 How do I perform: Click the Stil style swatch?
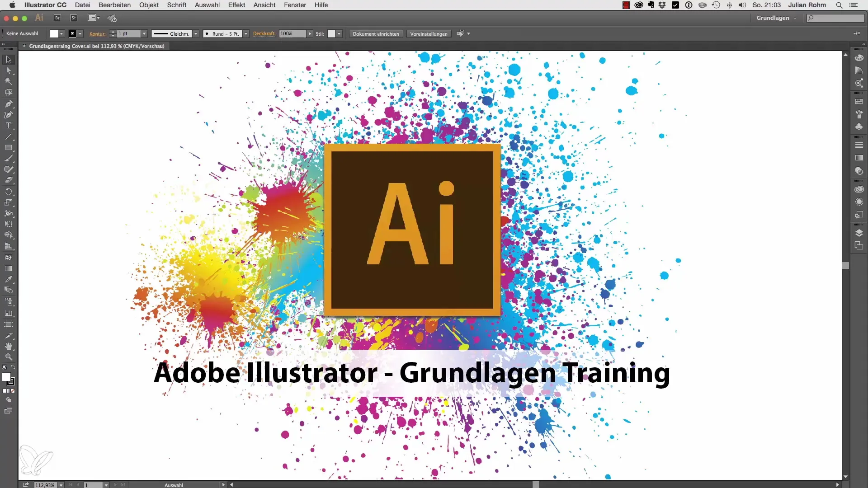point(331,34)
